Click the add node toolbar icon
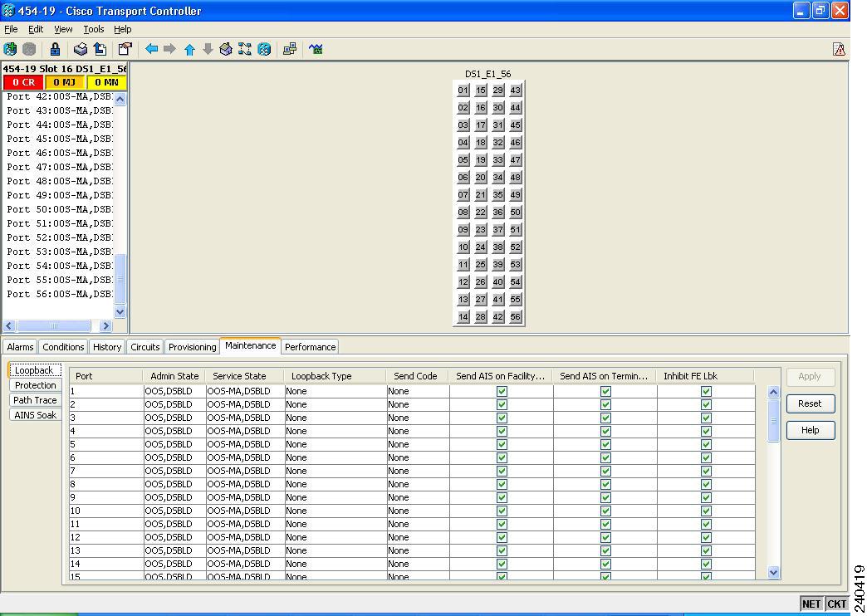Image resolution: width=867 pixels, height=616 pixels. pyautogui.click(x=10, y=49)
